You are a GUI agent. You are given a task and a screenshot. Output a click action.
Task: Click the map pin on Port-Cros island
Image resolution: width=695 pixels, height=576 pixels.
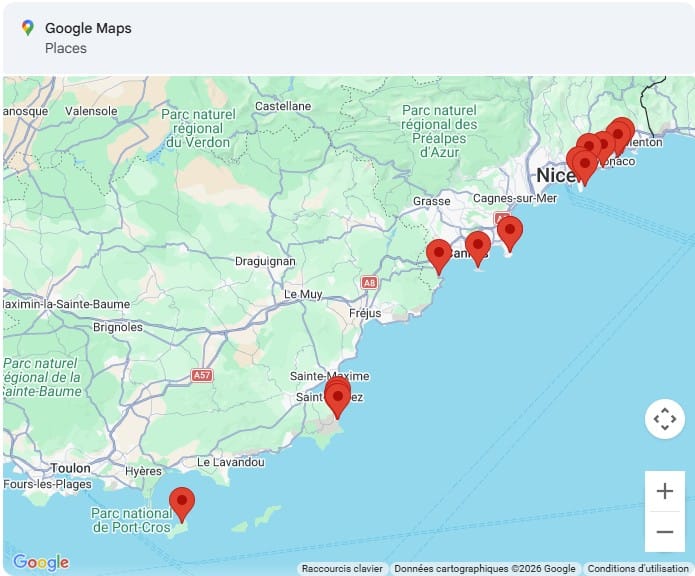coord(181,502)
